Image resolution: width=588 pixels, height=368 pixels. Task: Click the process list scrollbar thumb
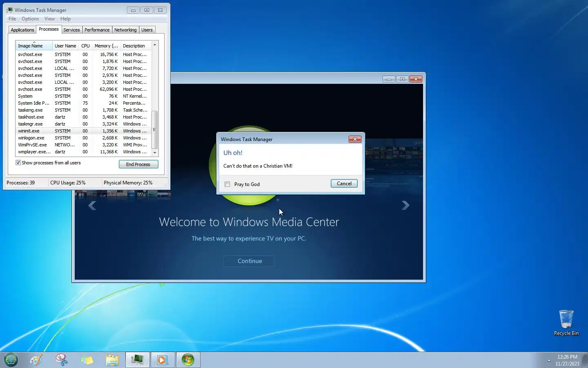pos(155,130)
